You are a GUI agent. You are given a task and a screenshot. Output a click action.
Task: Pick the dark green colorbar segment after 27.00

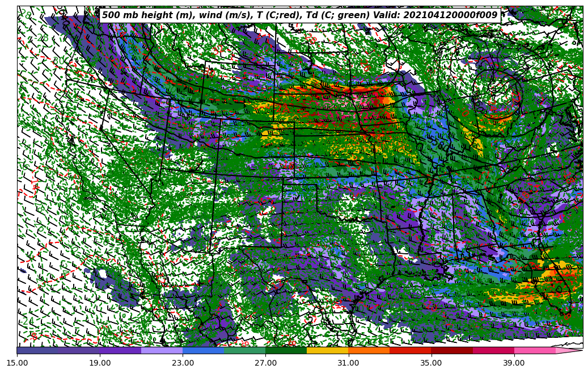(286, 350)
